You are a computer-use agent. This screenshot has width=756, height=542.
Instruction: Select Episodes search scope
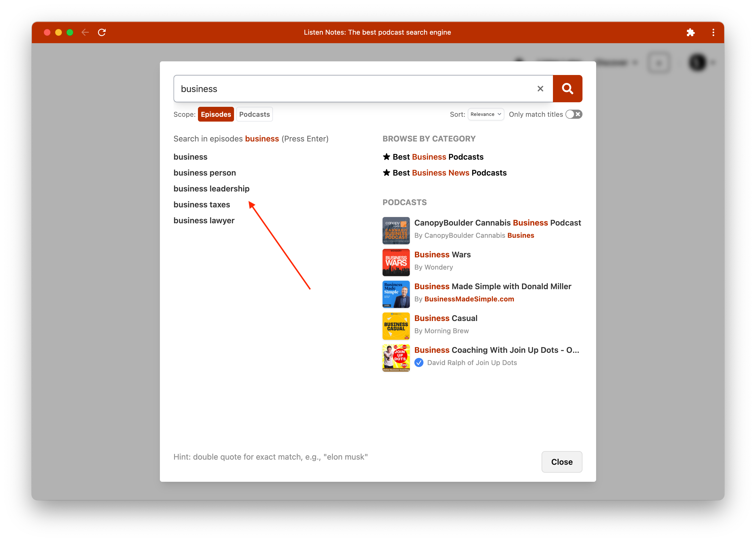(216, 114)
